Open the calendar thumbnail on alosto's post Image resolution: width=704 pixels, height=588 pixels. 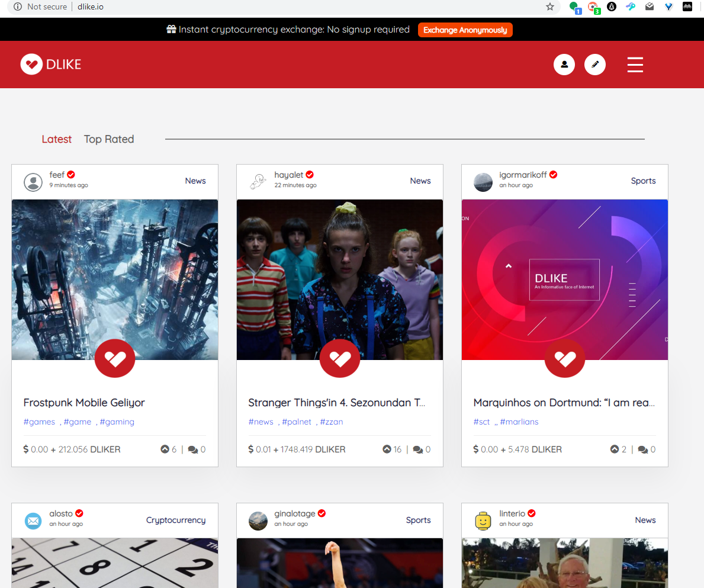click(x=115, y=563)
